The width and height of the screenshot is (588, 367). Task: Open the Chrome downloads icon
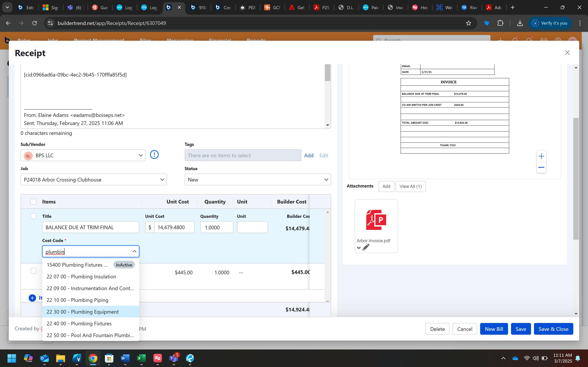coord(520,23)
